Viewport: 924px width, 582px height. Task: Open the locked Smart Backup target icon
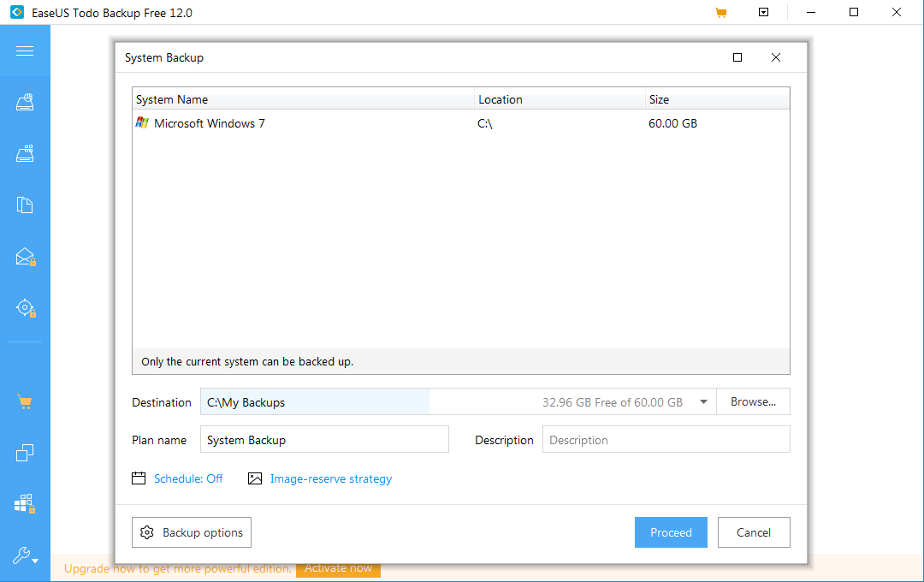[x=25, y=308]
